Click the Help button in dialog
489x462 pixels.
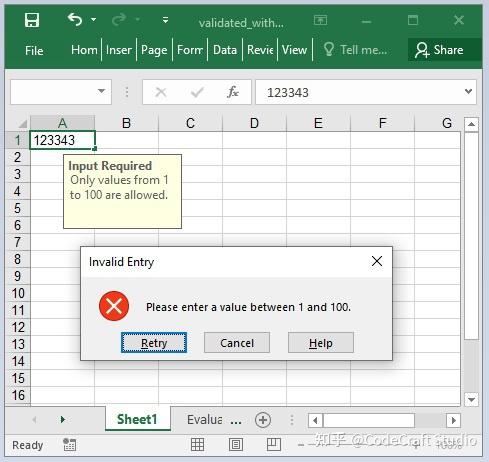click(x=321, y=343)
